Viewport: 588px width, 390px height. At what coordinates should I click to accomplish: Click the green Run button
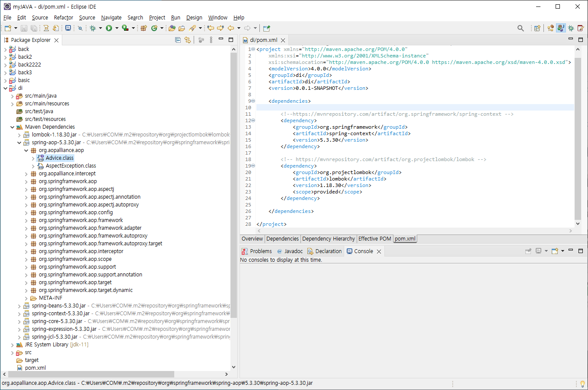(x=109, y=28)
